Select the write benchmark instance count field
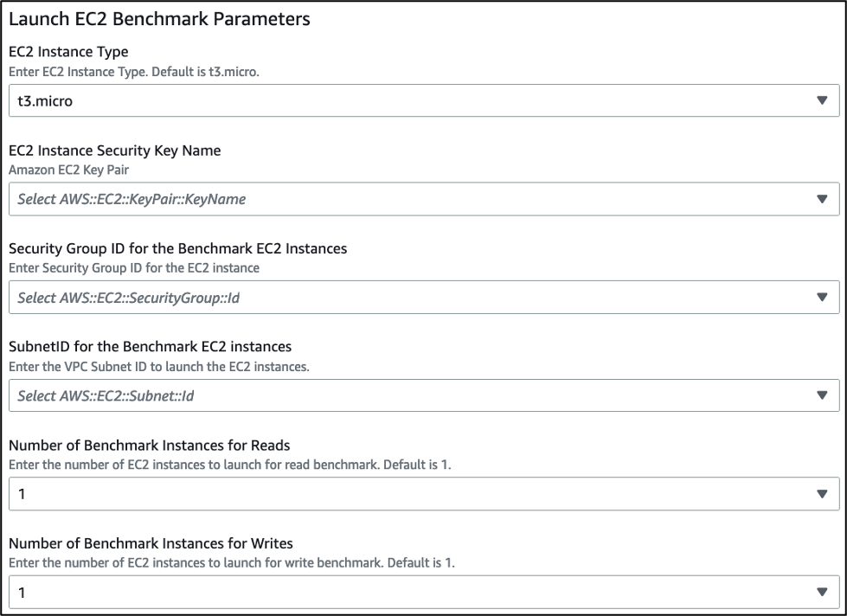Screen dimensions: 847x616 [x=346, y=593]
